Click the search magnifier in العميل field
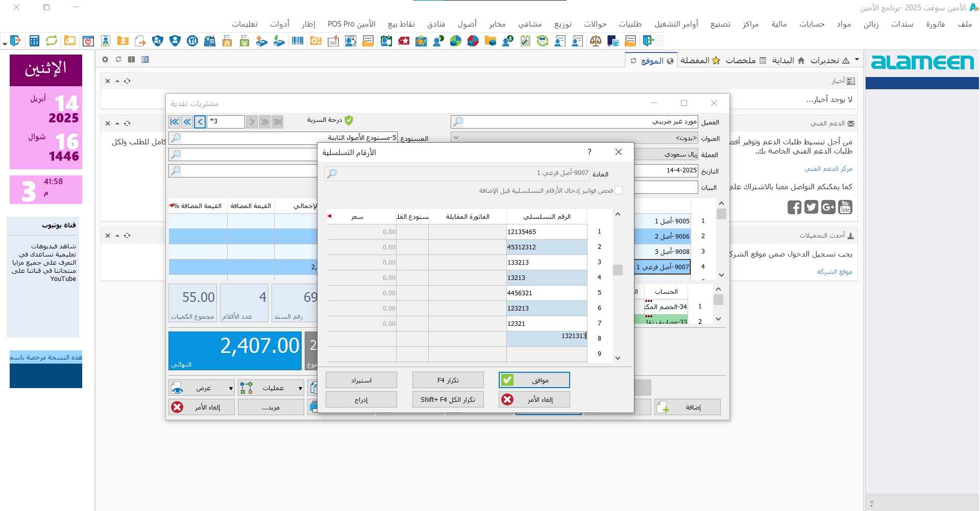 (458, 122)
